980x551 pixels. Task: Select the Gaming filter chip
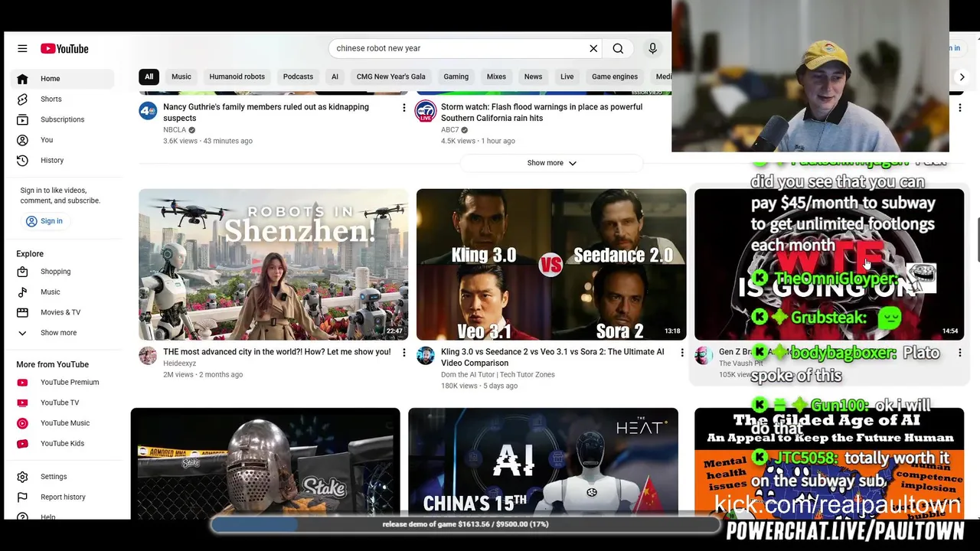point(456,77)
